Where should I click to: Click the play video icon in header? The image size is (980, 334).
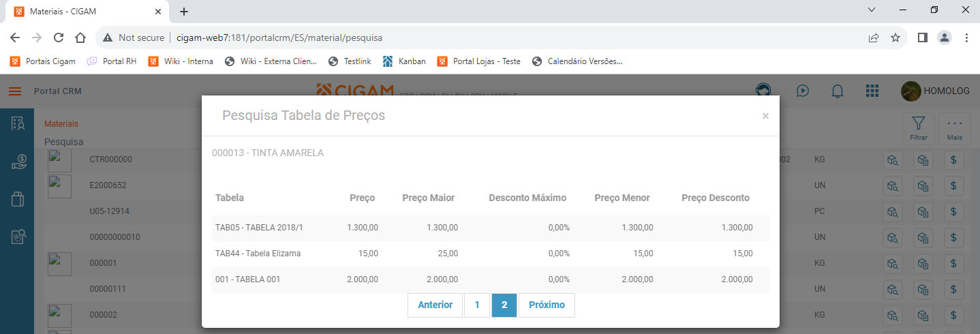[803, 91]
